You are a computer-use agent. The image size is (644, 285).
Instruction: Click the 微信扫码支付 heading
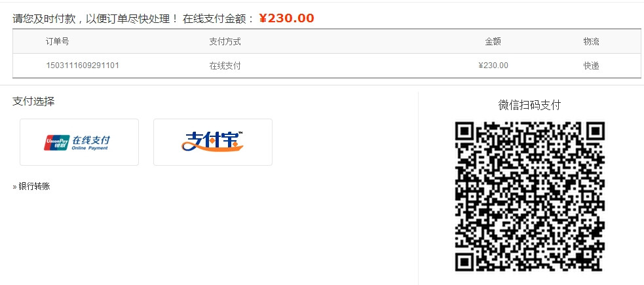[x=529, y=105]
